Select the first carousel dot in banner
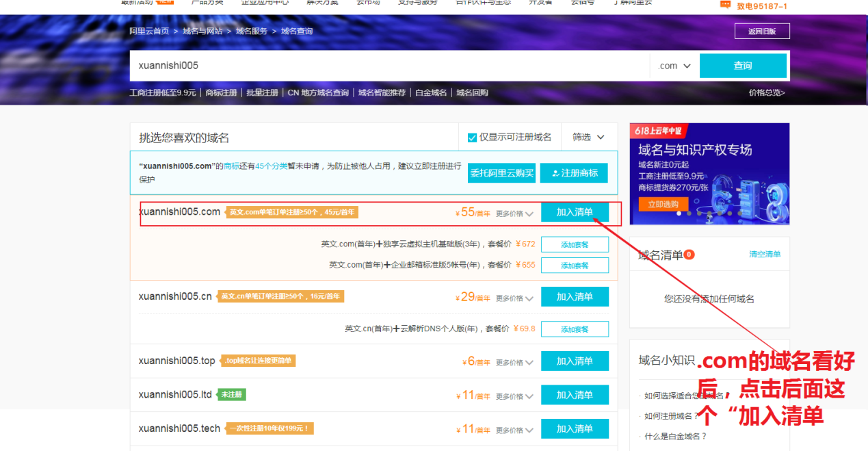 pos(679,213)
